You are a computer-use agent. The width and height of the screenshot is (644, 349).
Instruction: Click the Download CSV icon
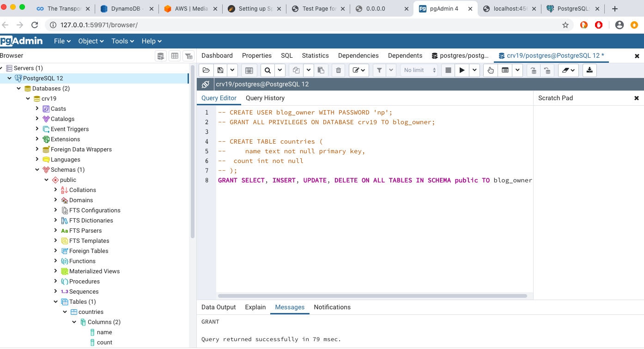tap(589, 70)
